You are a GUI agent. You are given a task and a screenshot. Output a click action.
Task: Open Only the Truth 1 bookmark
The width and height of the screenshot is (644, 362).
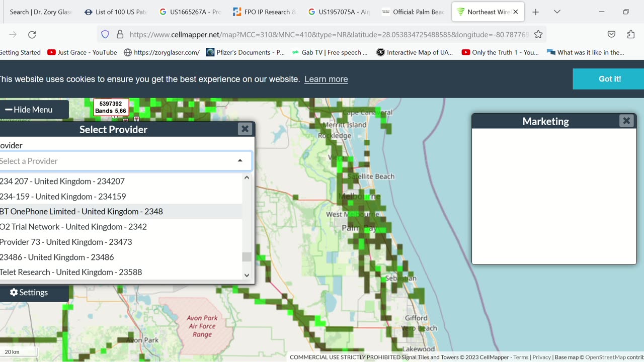pyautogui.click(x=500, y=52)
